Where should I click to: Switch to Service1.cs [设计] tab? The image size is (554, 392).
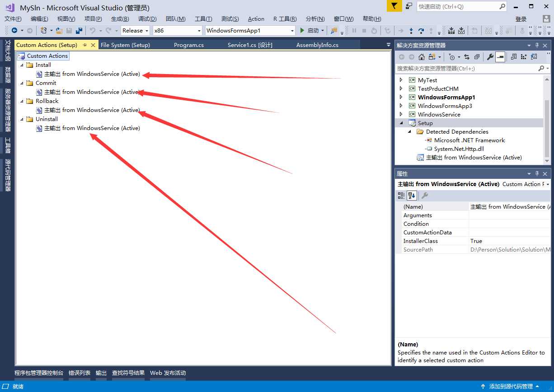(x=250, y=45)
